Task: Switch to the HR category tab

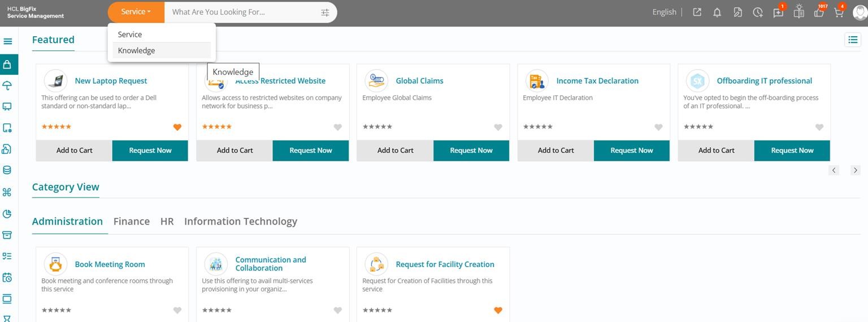Action: [x=167, y=221]
